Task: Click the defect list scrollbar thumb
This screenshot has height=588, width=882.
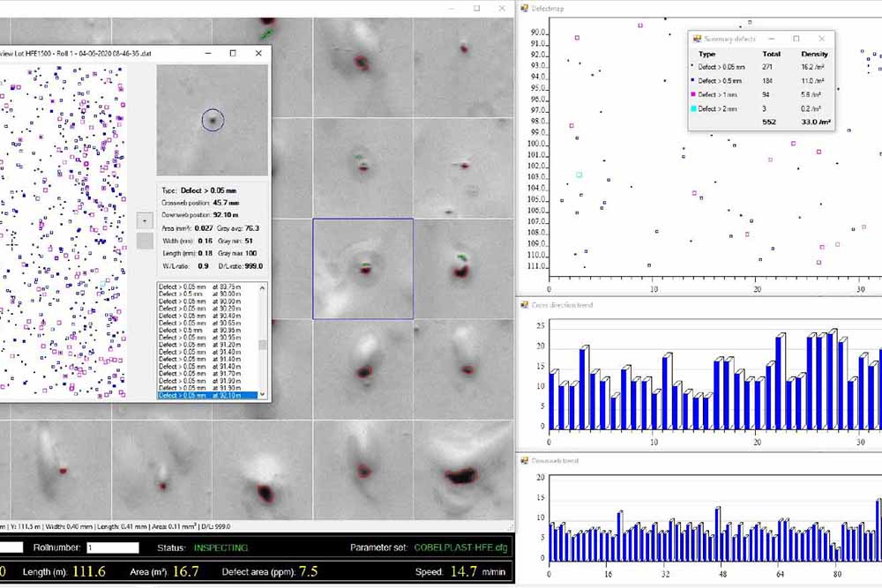Action: (262, 345)
